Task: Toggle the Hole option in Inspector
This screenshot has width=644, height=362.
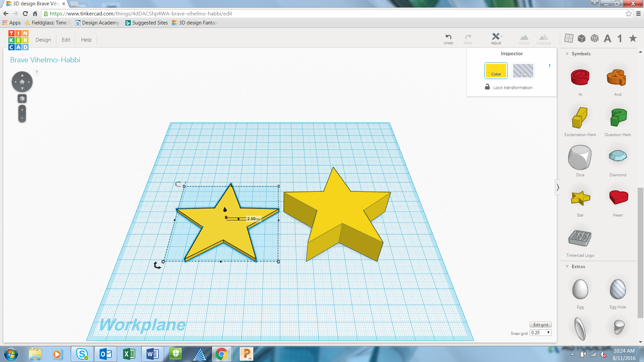Action: point(523,71)
